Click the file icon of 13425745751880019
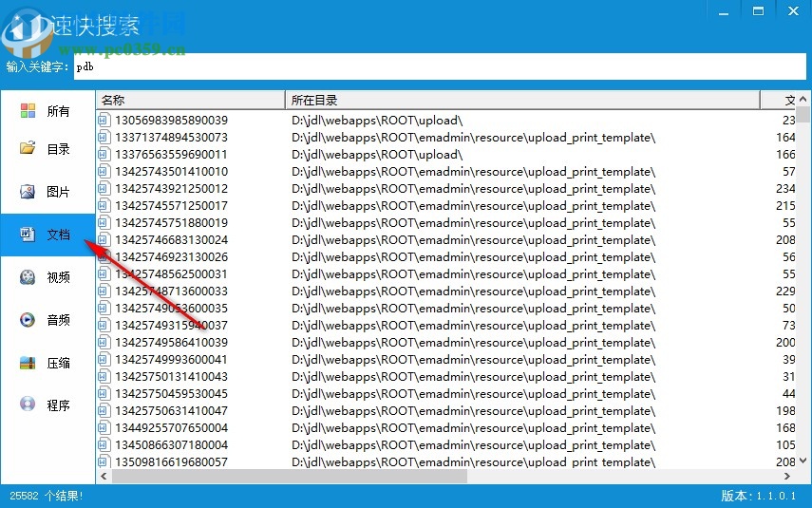 [104, 223]
